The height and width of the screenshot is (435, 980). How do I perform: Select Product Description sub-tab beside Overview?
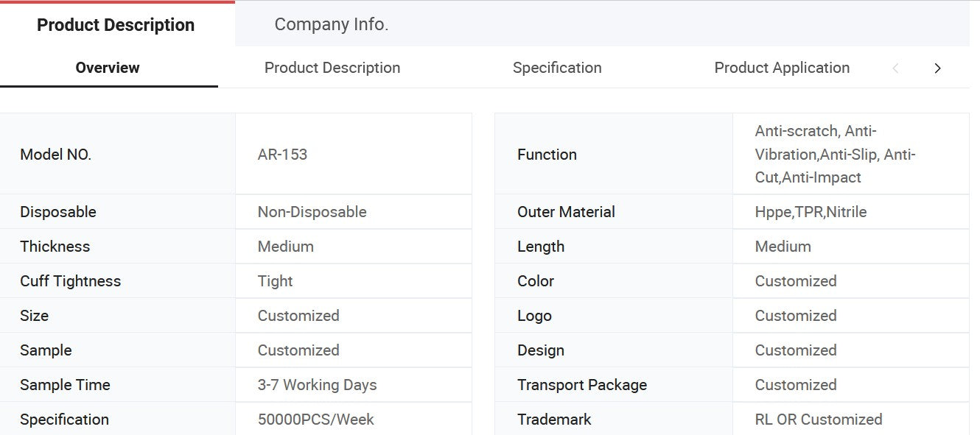[332, 68]
